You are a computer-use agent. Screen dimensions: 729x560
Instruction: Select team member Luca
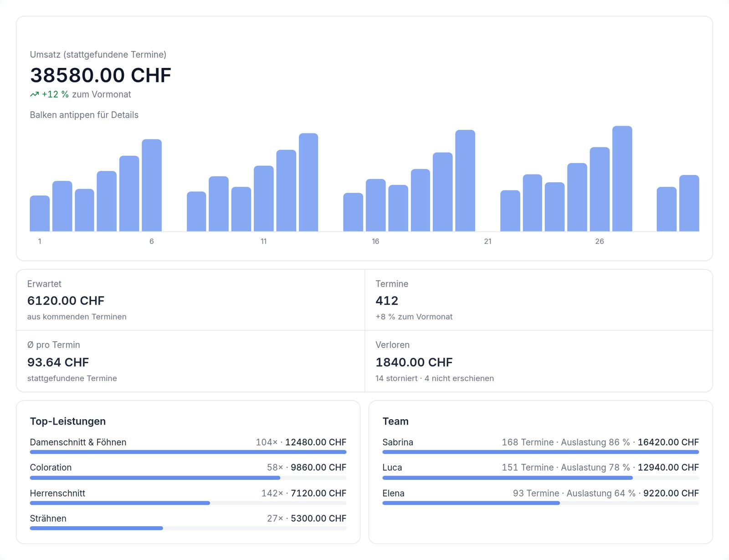[392, 468]
